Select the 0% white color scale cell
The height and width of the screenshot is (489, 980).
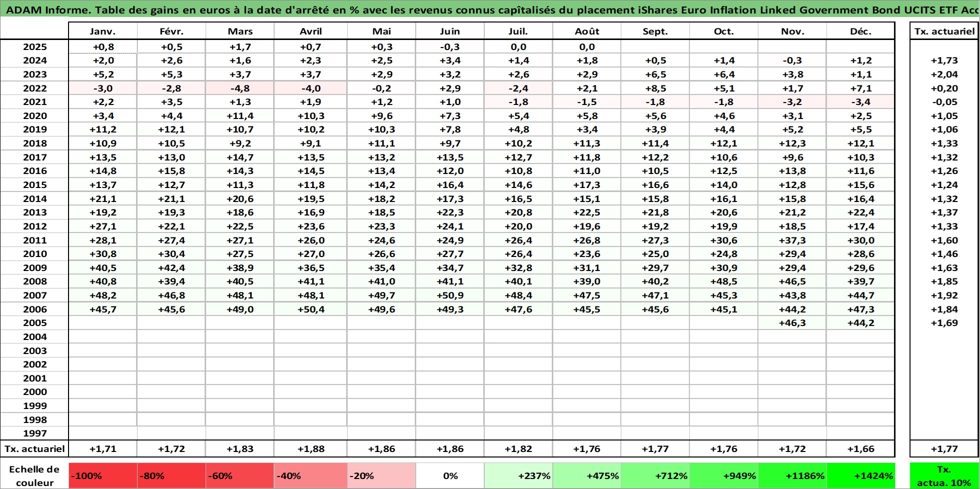tap(450, 475)
